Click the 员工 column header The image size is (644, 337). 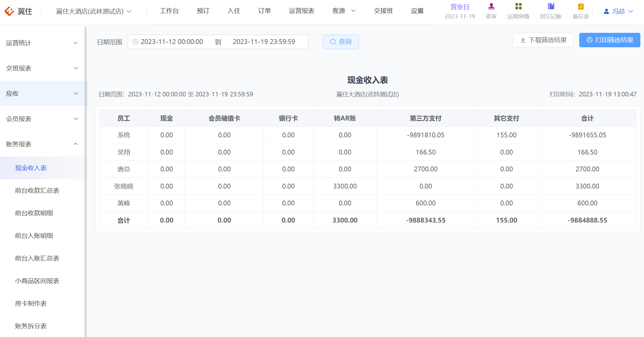pyautogui.click(x=124, y=118)
